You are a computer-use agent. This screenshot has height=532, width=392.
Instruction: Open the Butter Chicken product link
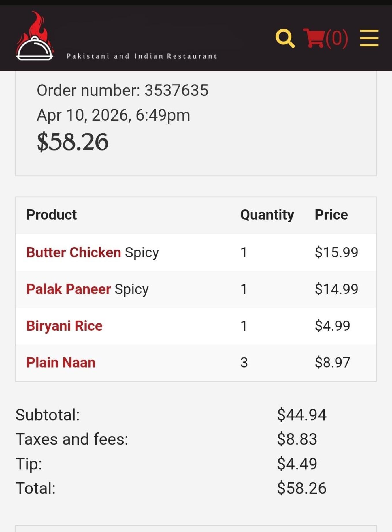pyautogui.click(x=73, y=252)
